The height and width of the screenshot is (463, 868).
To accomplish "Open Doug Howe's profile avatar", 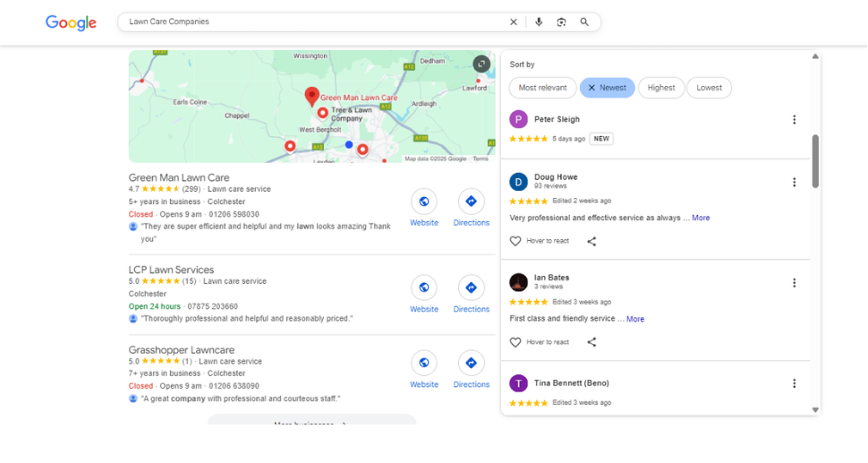I will click(x=519, y=182).
